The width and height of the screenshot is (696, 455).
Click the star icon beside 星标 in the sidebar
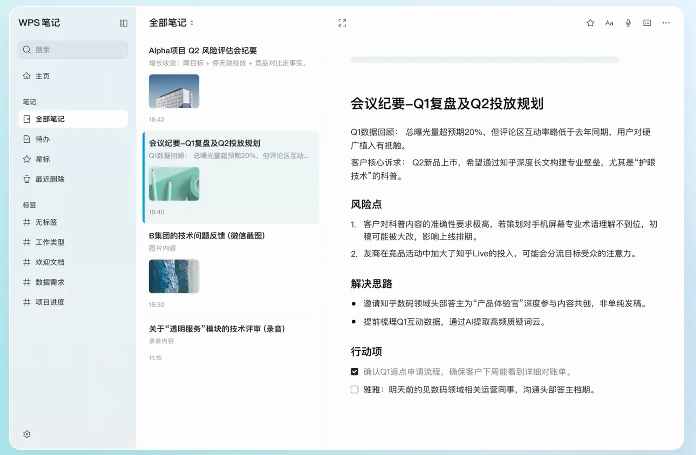(27, 159)
